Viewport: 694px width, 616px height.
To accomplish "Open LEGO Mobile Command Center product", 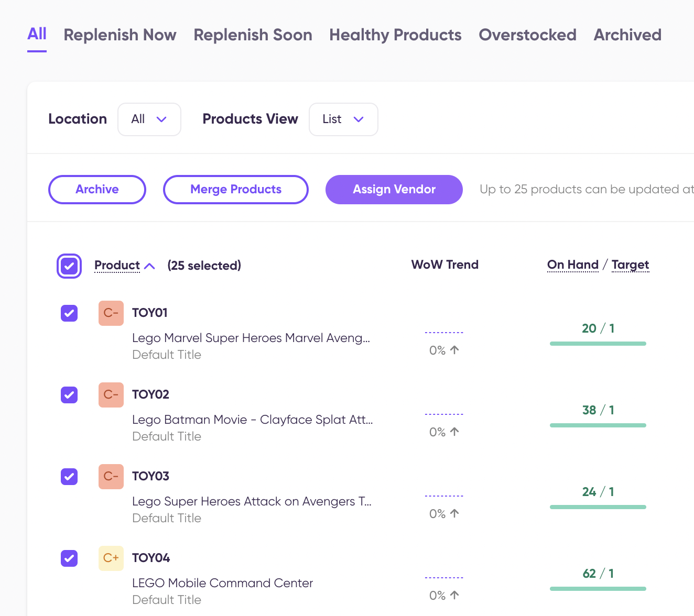I will (222, 583).
